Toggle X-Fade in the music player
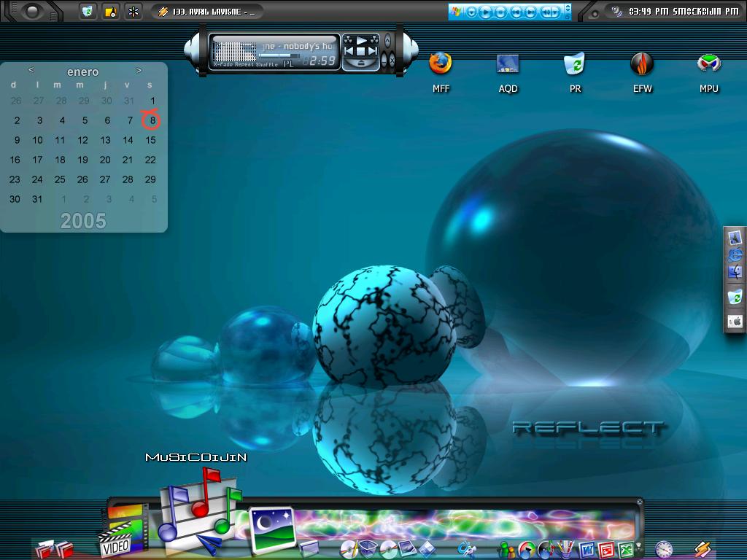747x560 pixels. coord(223,64)
